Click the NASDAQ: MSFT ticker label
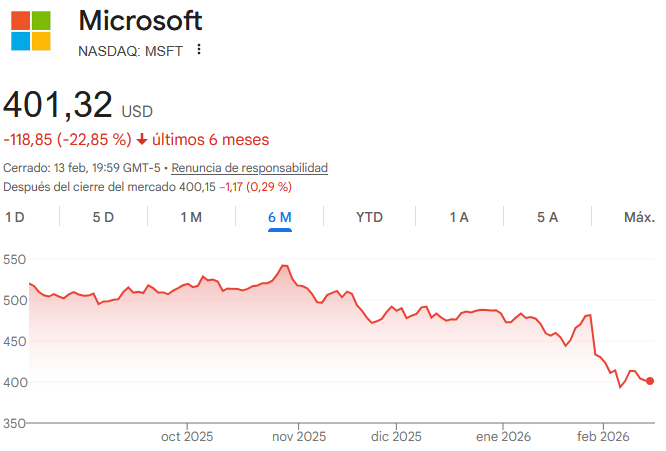This screenshot has height=451, width=666. point(130,51)
